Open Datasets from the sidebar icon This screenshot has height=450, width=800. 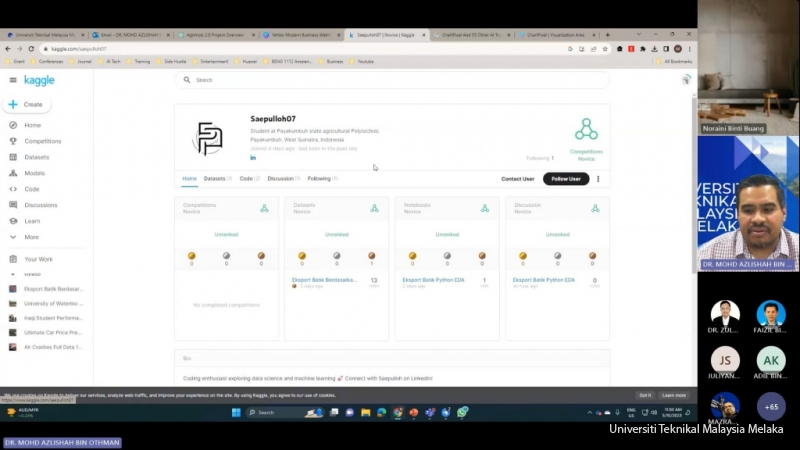point(13,157)
